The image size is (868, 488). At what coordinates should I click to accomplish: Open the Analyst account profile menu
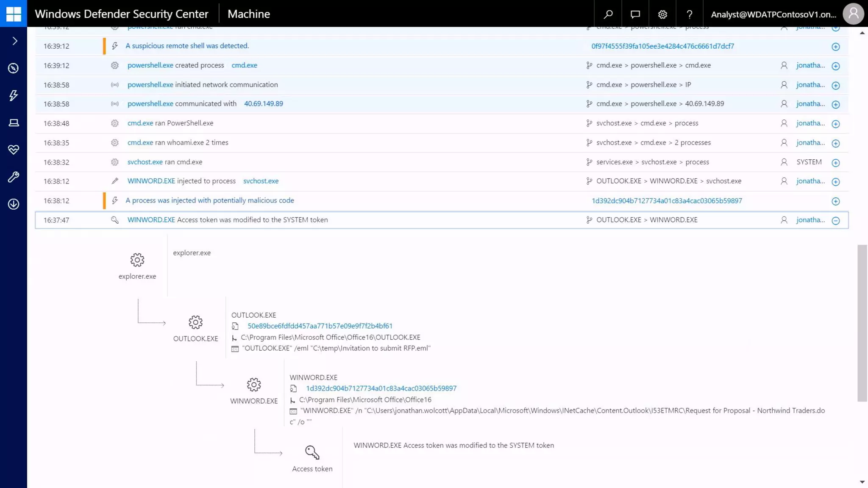click(x=853, y=14)
